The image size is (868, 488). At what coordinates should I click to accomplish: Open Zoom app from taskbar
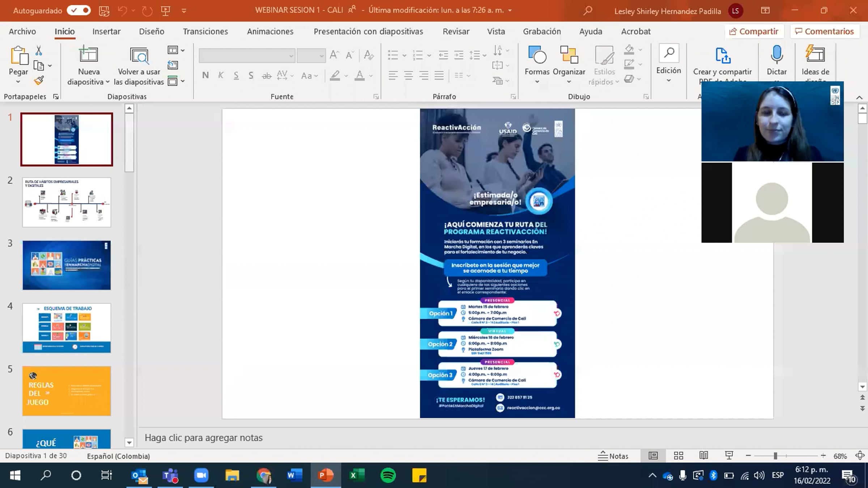pos(201,475)
